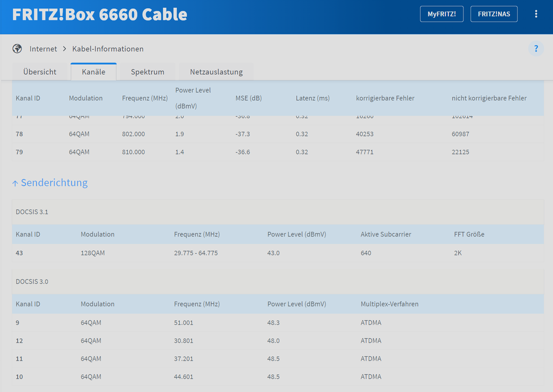Viewport: 553px width, 392px height.
Task: Select channel 79 ID cell
Action: (19, 152)
